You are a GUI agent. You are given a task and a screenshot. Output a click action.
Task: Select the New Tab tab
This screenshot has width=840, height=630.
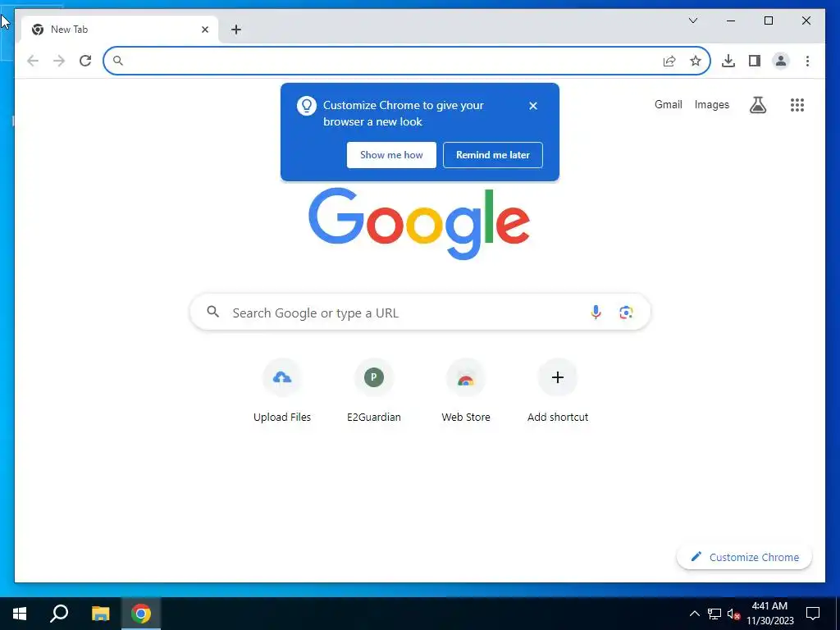click(120, 30)
